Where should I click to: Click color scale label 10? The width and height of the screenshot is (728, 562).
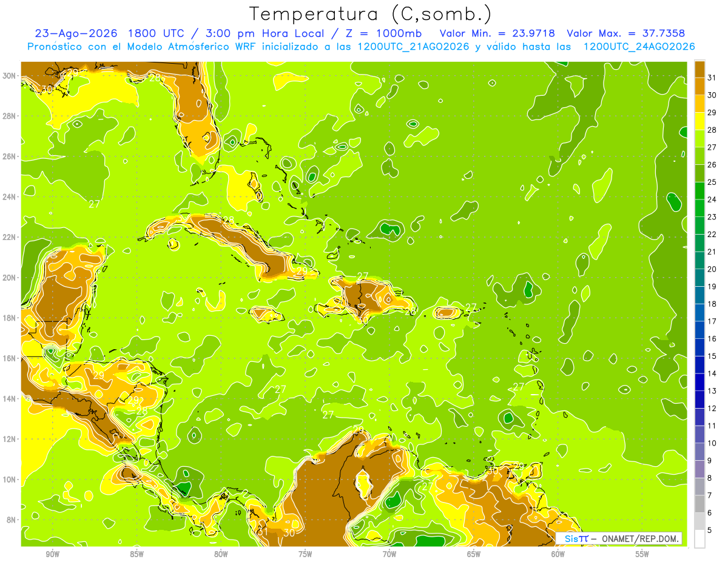pos(712,443)
